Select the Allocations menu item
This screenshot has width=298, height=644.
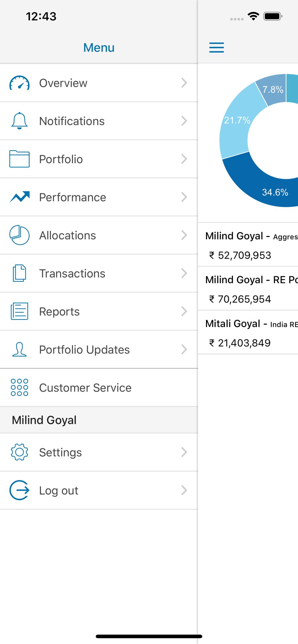[x=99, y=235]
